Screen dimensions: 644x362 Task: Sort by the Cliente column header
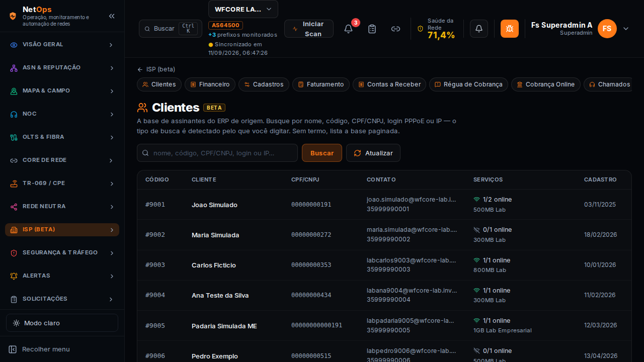coord(204,179)
